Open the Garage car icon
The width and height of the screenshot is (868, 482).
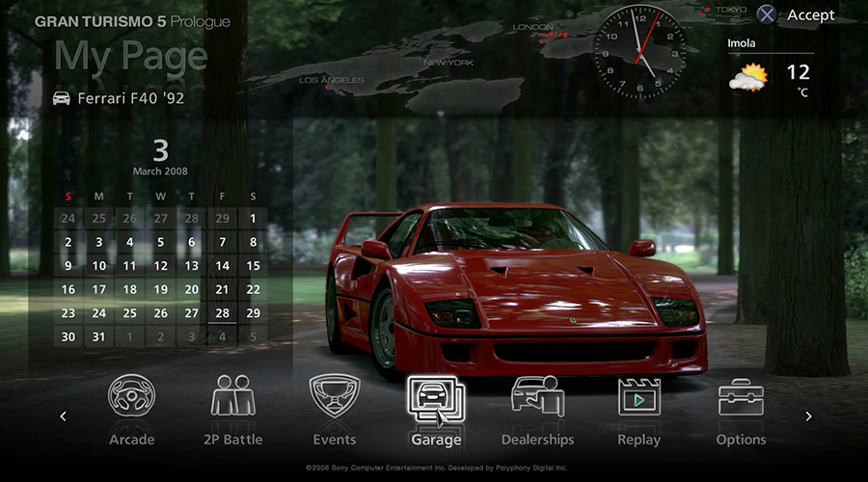(x=436, y=399)
